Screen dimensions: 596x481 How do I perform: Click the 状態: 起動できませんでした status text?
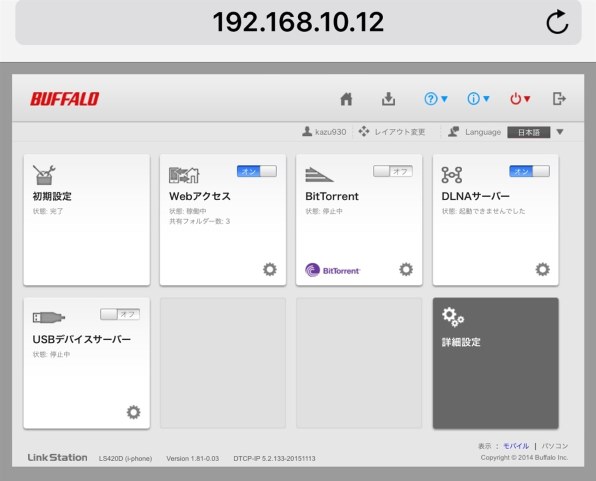(x=483, y=211)
